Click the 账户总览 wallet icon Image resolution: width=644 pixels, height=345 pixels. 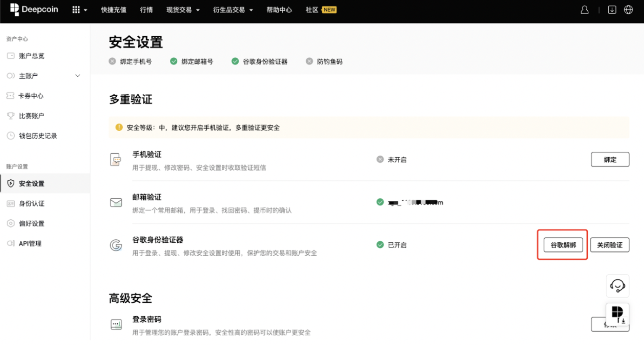(x=11, y=56)
